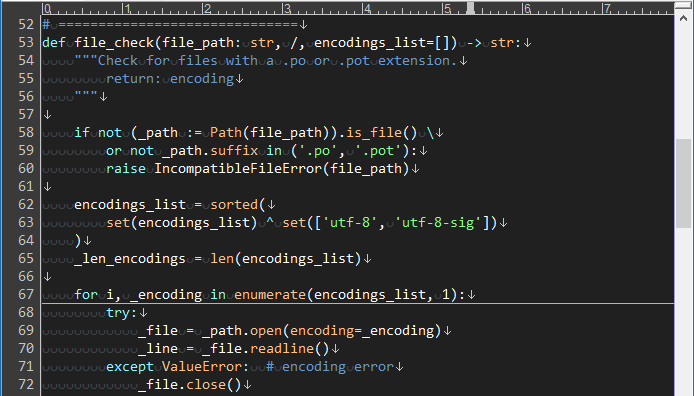Screen dimensions: 694x396
Task: Click the vertical scrollbar thumb
Action: [x=683, y=184]
